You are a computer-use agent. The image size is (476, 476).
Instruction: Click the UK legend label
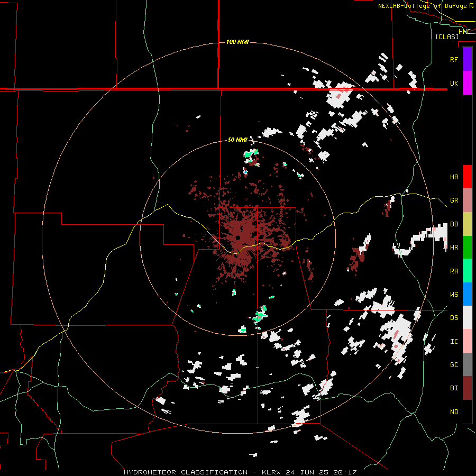pyautogui.click(x=454, y=83)
